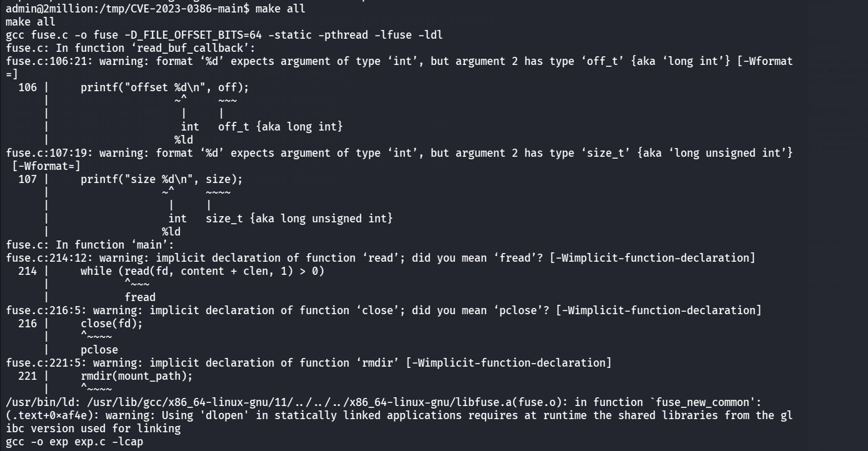Viewport: 868px width, 451px height.
Task: Click line number 107 in the gutter
Action: point(27,179)
